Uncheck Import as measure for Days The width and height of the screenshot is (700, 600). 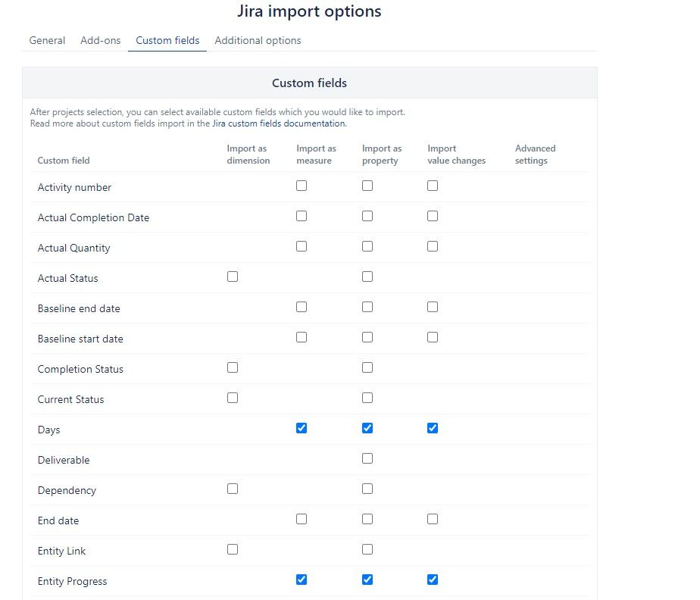[x=302, y=428]
